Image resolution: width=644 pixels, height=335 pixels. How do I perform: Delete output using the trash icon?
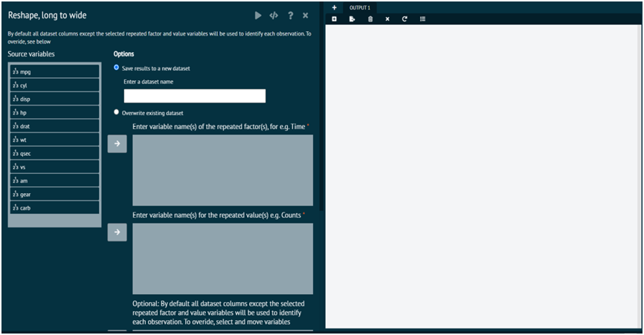(x=370, y=19)
